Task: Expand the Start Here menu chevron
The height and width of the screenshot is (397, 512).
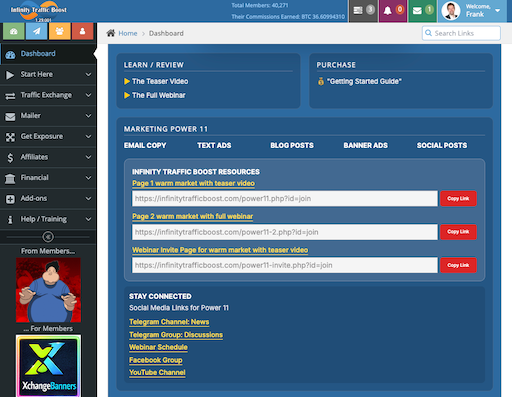Action: pyautogui.click(x=88, y=74)
